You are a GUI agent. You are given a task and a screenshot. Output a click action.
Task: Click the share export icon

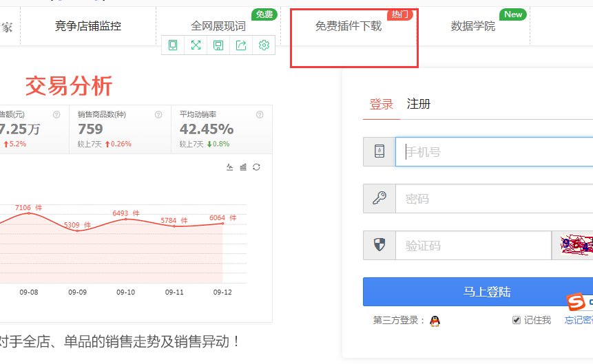pos(241,45)
